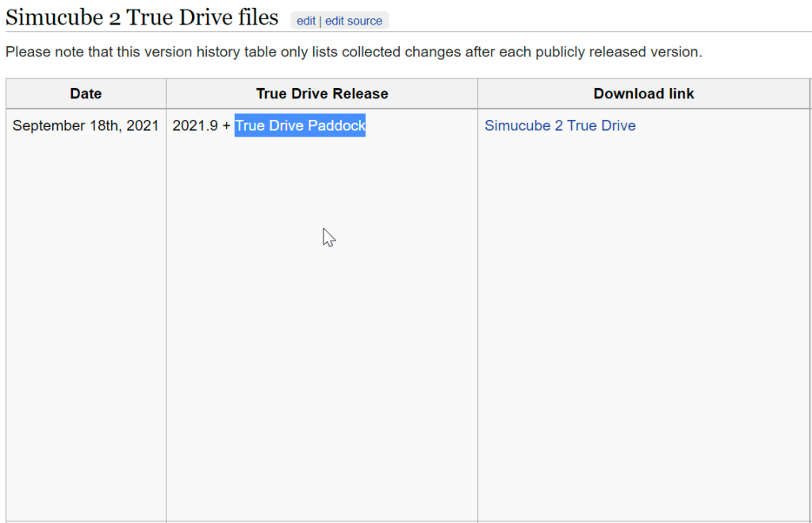Click the 'Please note that this version history' sentence
The width and height of the screenshot is (812, 523).
pos(354,52)
